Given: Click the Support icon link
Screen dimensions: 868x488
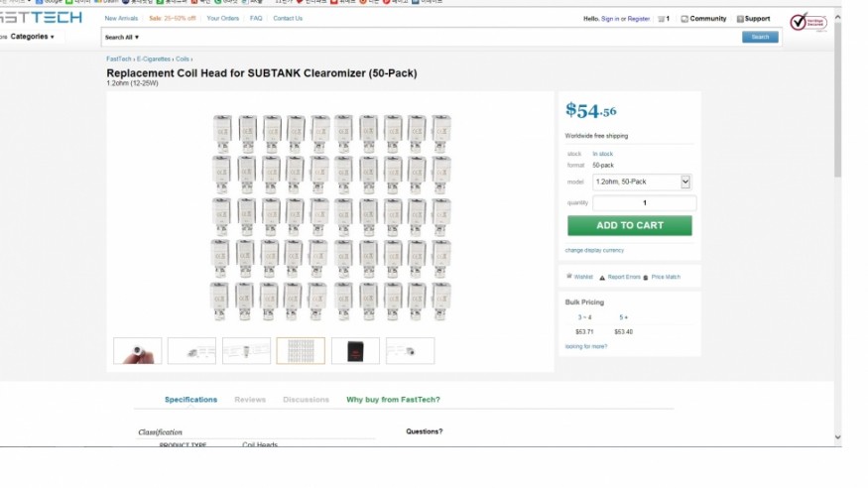Looking at the screenshot, I should coord(739,19).
